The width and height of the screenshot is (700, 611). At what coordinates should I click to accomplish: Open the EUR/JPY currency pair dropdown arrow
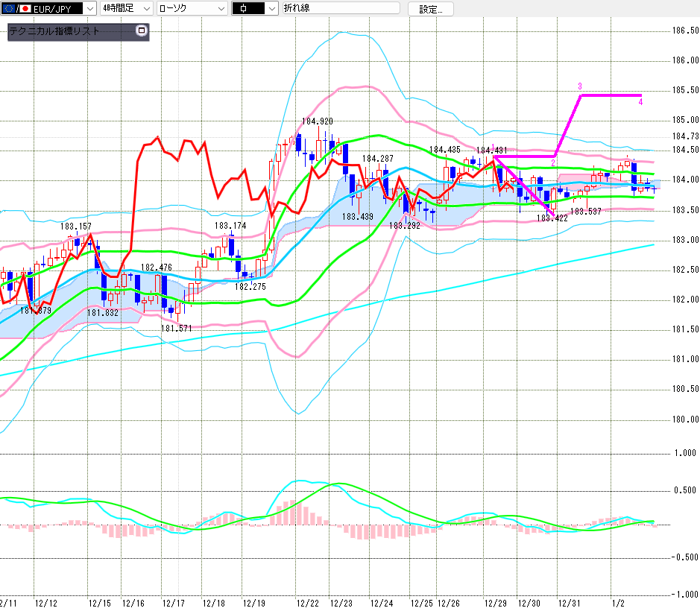click(x=89, y=9)
